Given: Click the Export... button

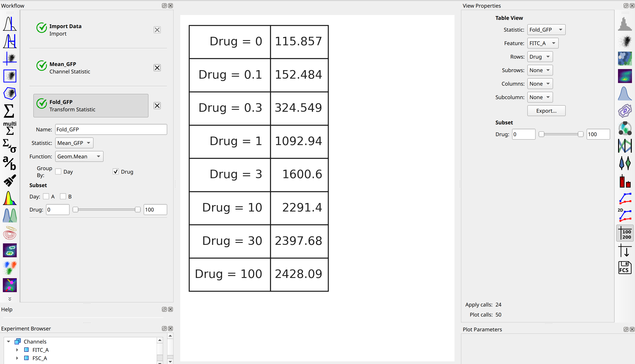Looking at the screenshot, I should pyautogui.click(x=546, y=111).
